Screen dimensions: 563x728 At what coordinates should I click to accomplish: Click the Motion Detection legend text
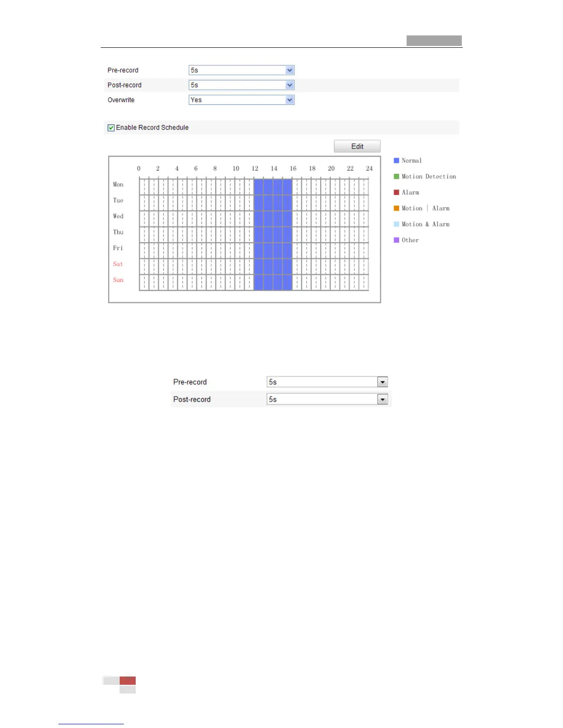point(429,176)
